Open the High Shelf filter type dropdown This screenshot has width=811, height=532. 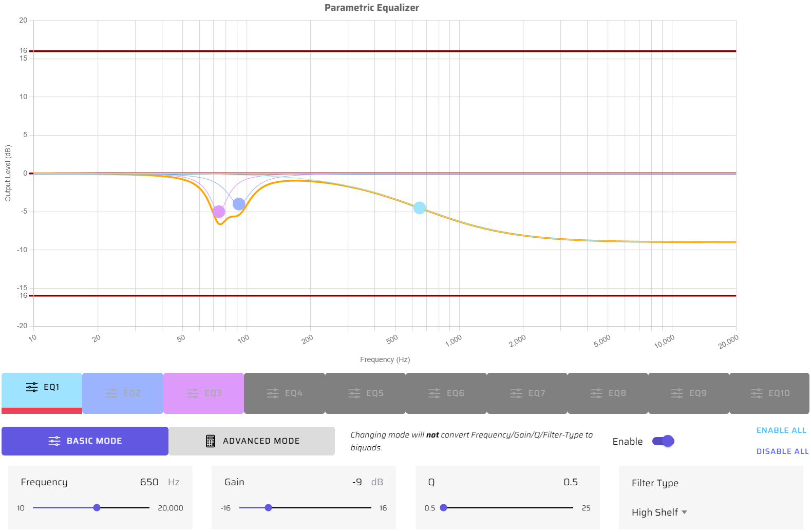[655, 512]
